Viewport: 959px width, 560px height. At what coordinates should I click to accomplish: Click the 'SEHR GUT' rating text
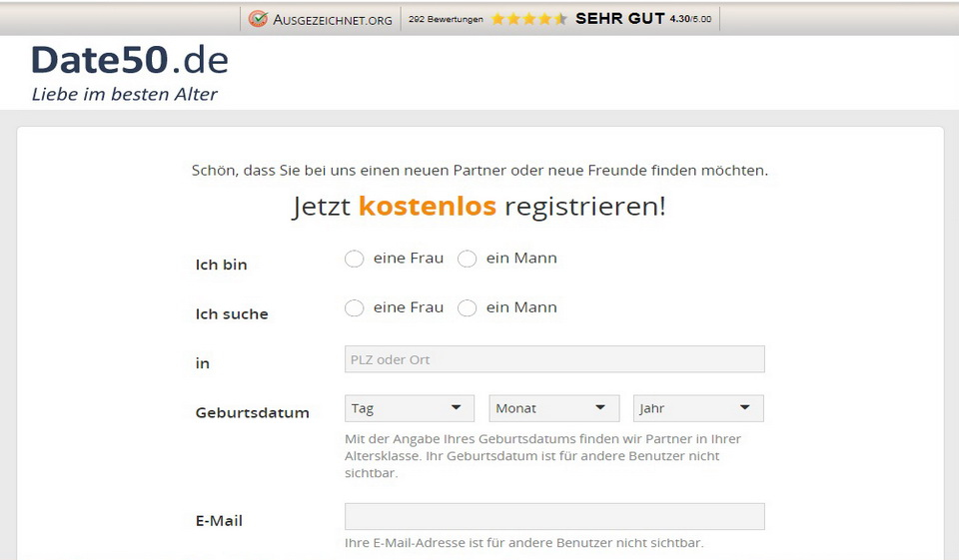(x=619, y=19)
